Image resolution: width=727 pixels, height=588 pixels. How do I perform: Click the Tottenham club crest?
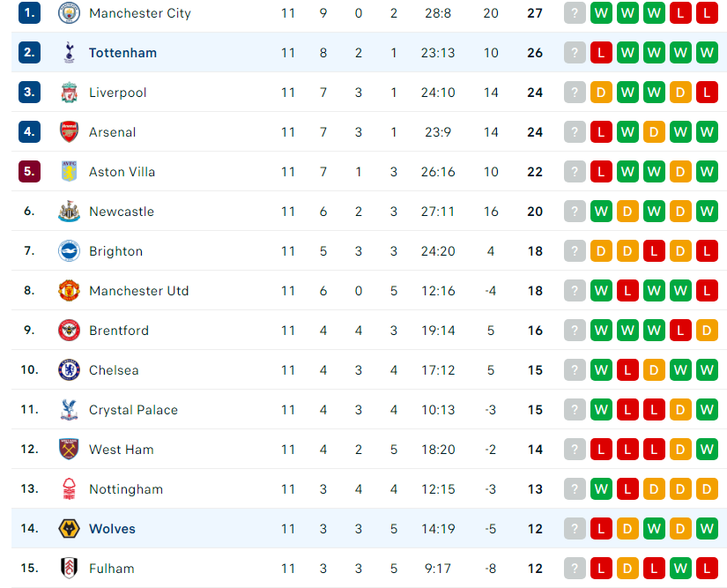click(x=69, y=52)
